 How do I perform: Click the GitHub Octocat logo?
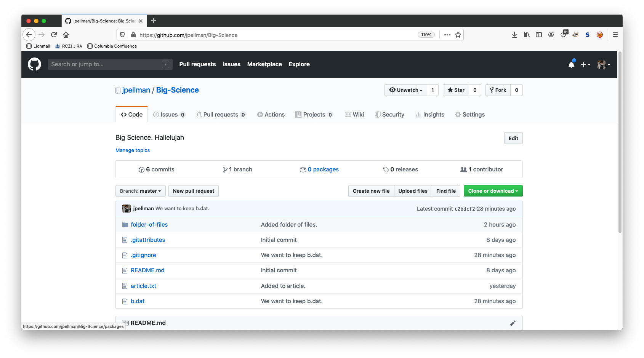coord(34,64)
